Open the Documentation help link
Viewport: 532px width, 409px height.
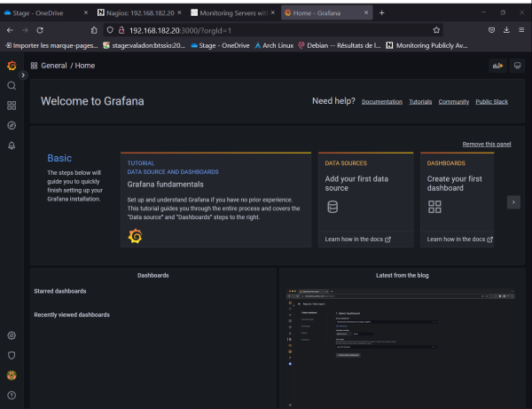click(x=381, y=102)
